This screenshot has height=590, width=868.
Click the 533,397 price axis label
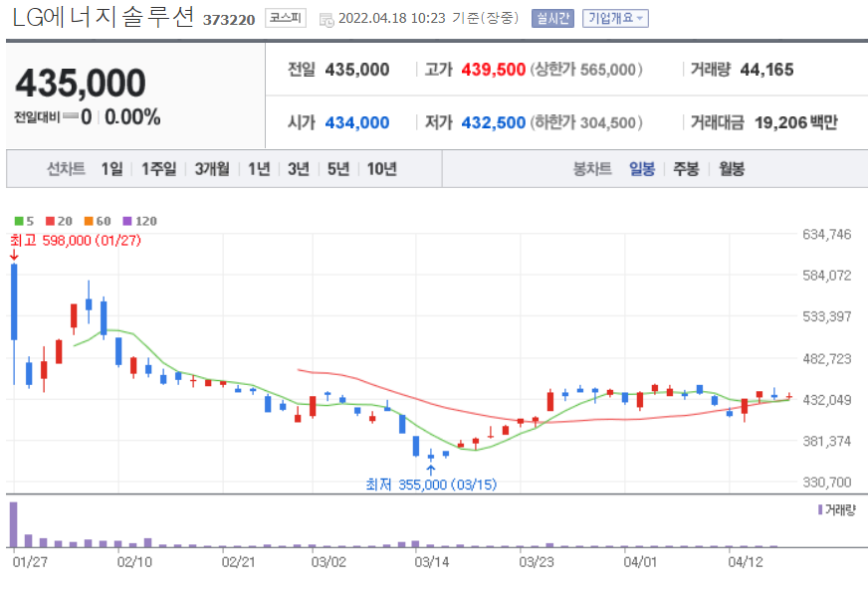[827, 316]
